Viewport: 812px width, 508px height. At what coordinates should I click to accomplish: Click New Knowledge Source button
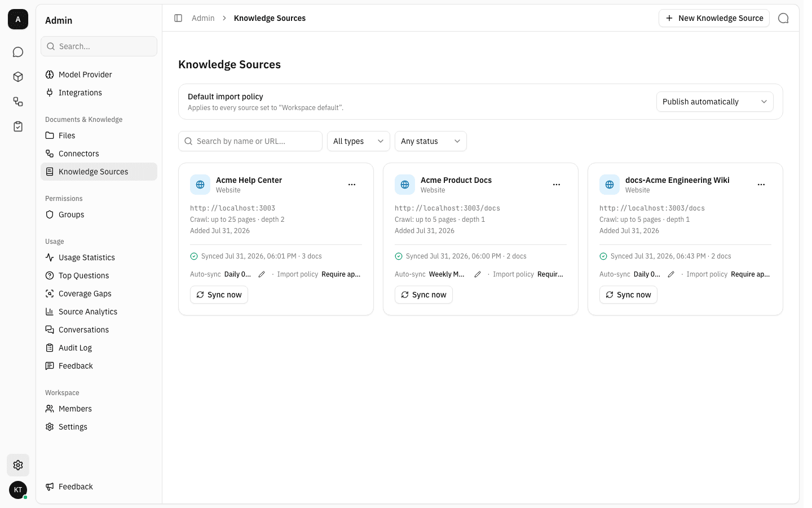click(714, 18)
